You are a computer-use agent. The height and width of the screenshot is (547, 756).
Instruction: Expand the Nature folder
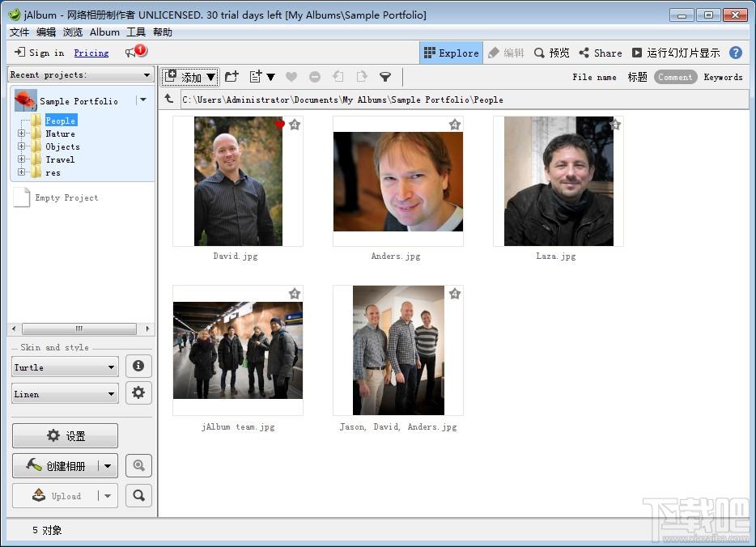pos(21,133)
